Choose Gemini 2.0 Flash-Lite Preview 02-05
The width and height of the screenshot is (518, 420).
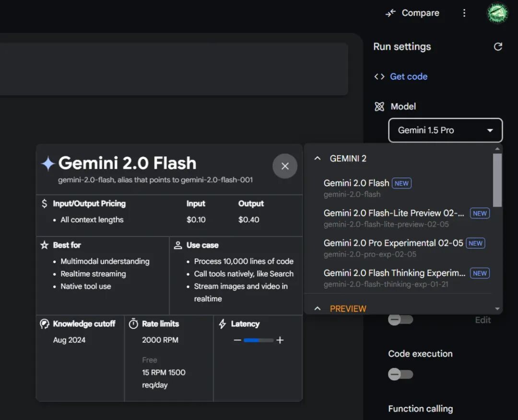pos(399,218)
